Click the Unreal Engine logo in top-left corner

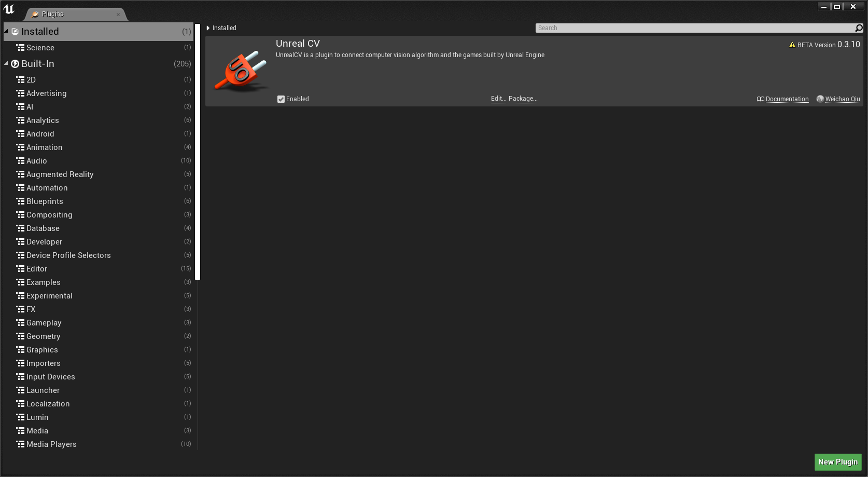coord(9,9)
